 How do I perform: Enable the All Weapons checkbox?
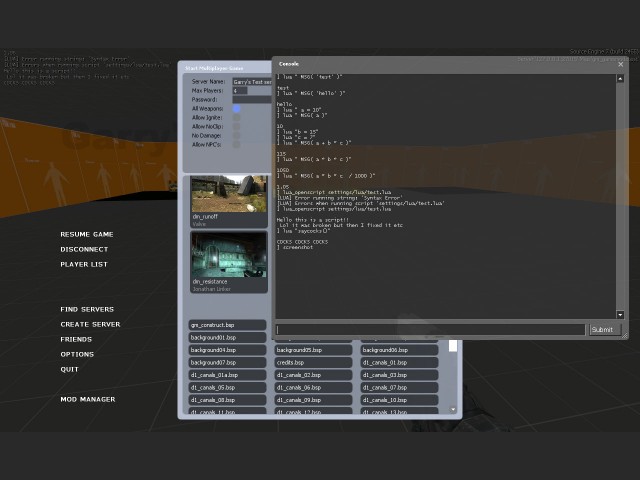click(236, 109)
